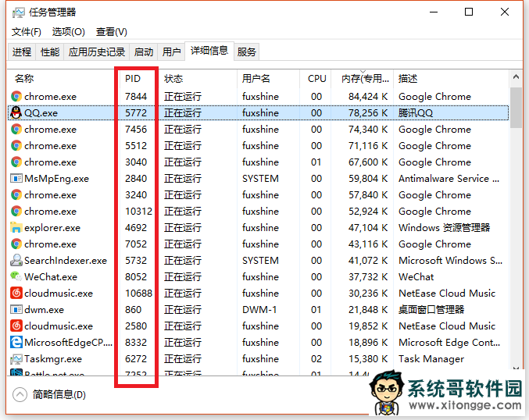Image resolution: width=529 pixels, height=420 pixels.
Task: Select the QQ.exe penguin icon
Action: [16, 112]
